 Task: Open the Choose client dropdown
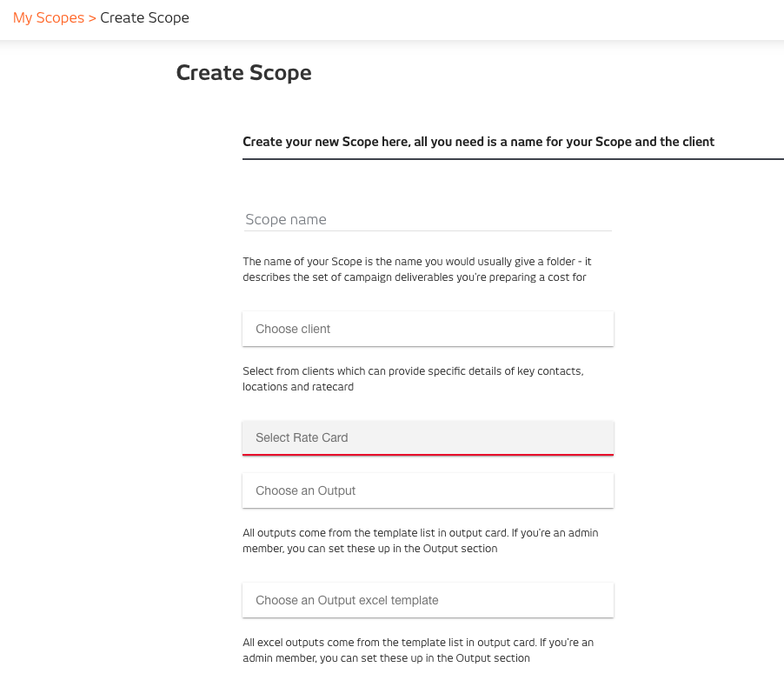click(428, 329)
